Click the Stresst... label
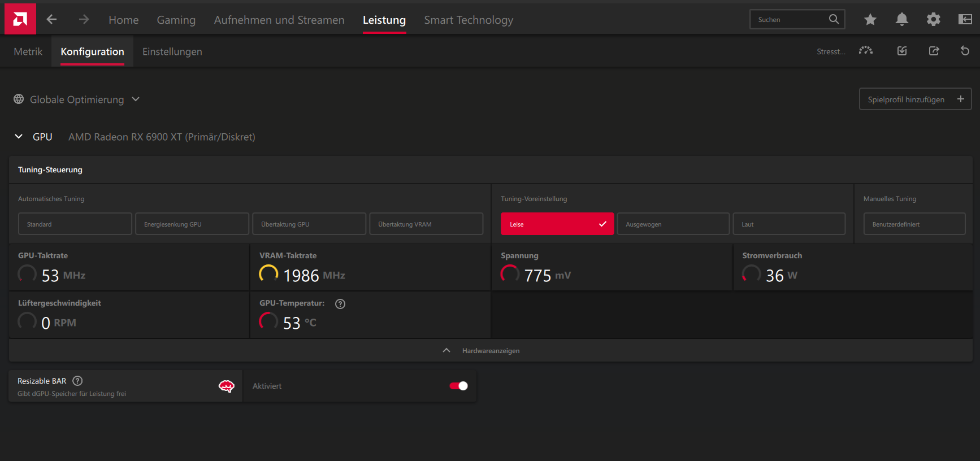 [x=831, y=51]
